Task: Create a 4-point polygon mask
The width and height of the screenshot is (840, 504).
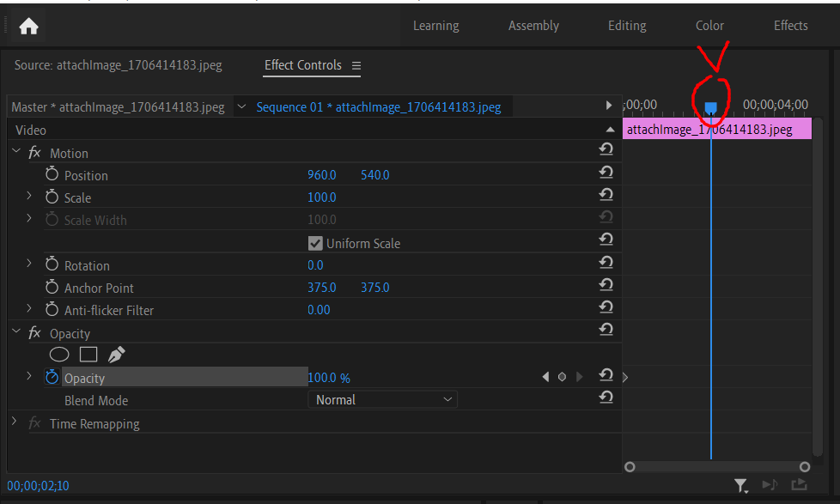Action: [88, 355]
